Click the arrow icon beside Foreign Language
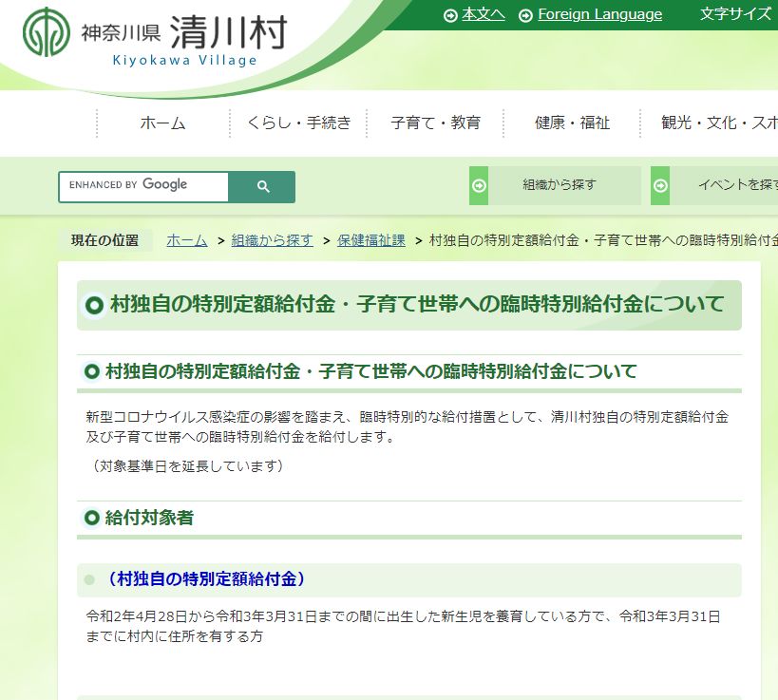This screenshot has height=700, width=778. tap(525, 16)
